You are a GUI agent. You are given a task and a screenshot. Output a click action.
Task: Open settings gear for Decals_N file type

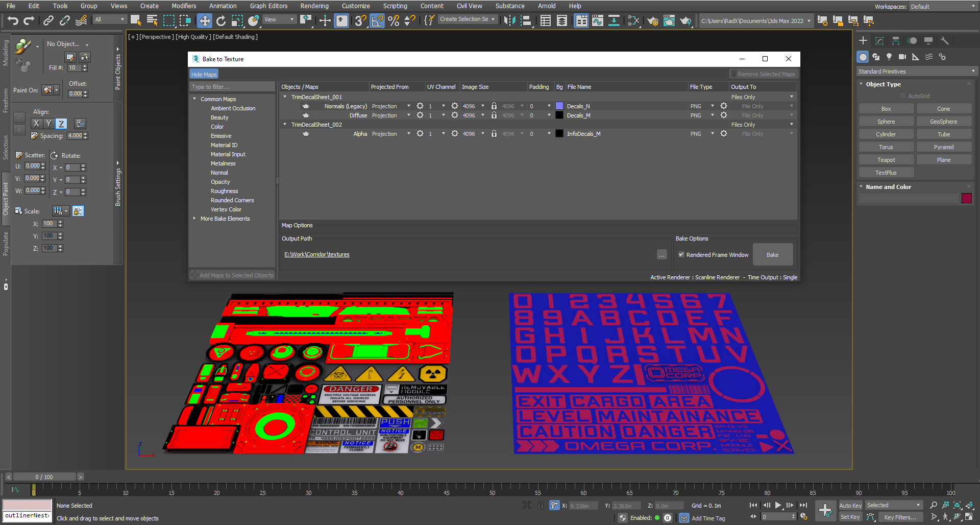pos(723,106)
